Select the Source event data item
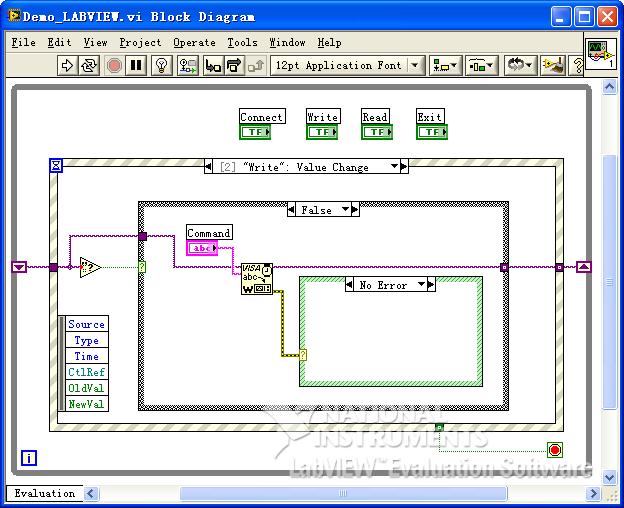 point(86,324)
